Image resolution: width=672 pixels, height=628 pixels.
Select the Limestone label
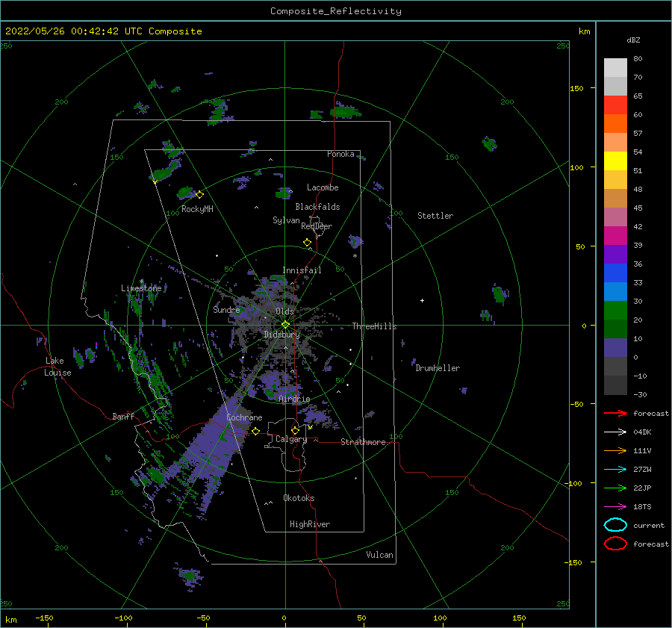tap(141, 288)
